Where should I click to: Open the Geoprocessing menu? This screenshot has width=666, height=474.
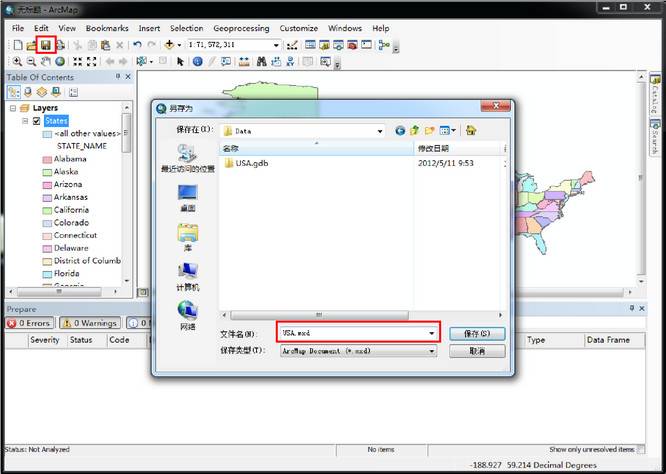241,28
